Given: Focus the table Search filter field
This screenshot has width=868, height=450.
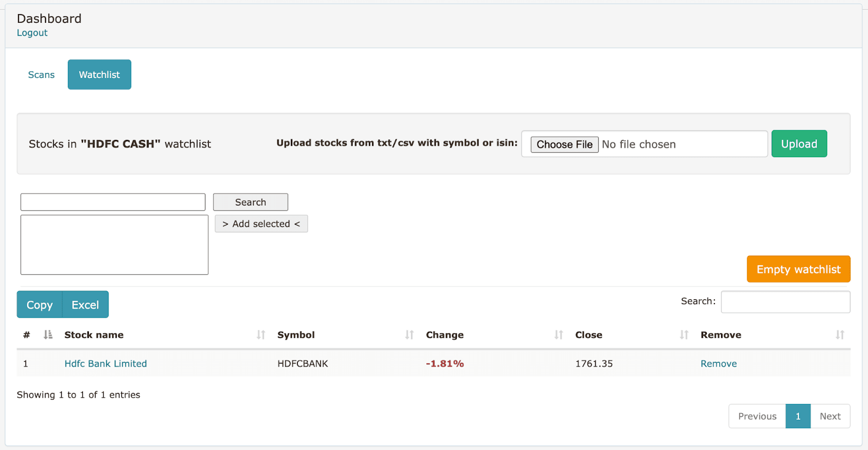Looking at the screenshot, I should [785, 302].
